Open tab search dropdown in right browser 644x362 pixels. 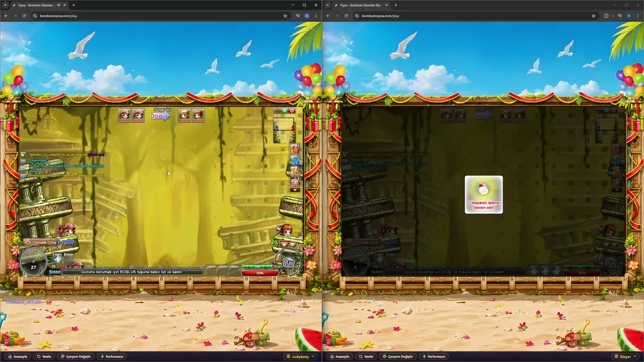pyautogui.click(x=327, y=5)
